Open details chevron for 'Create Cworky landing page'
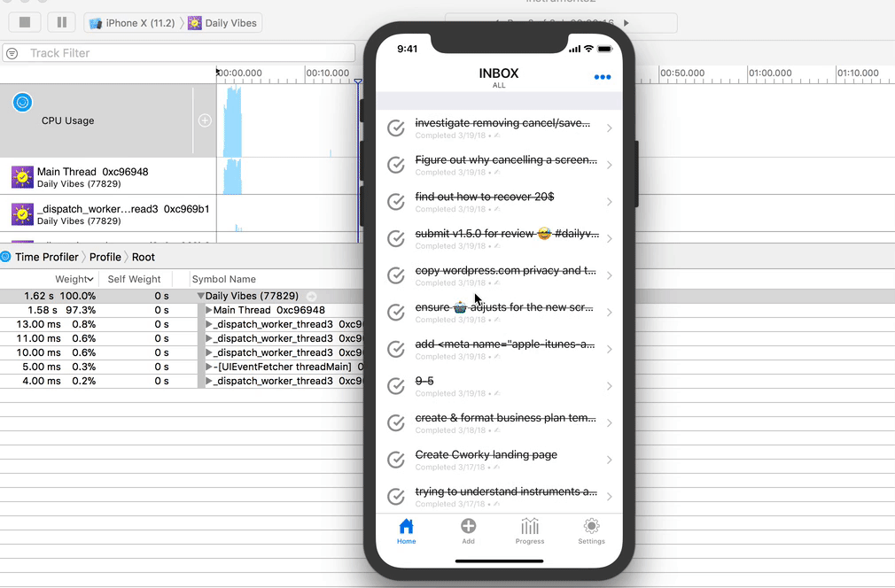895x588 pixels. [x=609, y=460]
